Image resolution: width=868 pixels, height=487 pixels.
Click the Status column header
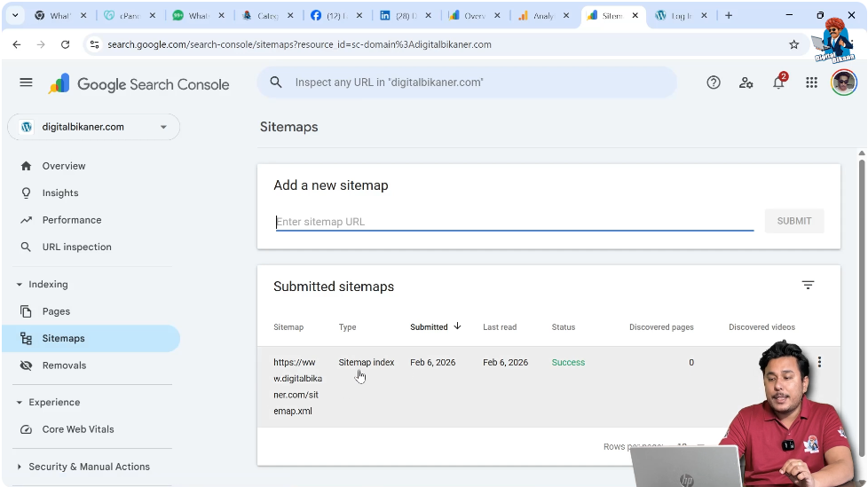564,327
